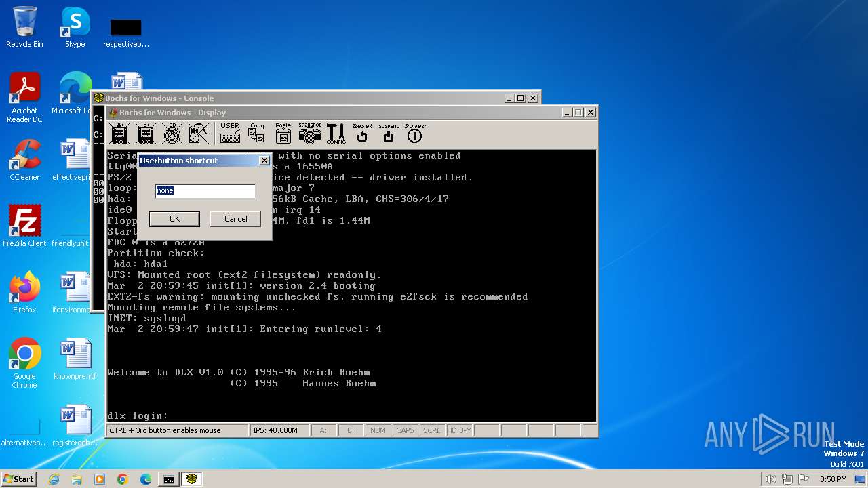Click OK in Userbutton shortcut dialog
The width and height of the screenshot is (868, 488).
(174, 219)
